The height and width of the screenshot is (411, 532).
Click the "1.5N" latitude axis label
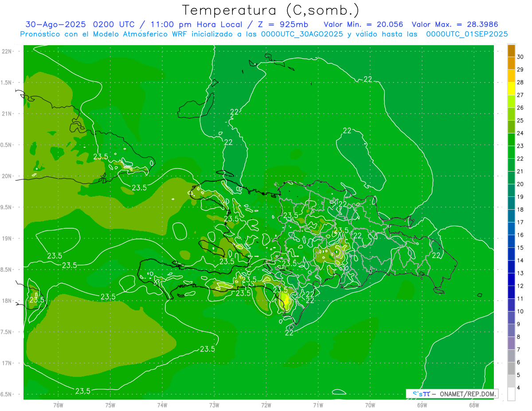pos(6,82)
